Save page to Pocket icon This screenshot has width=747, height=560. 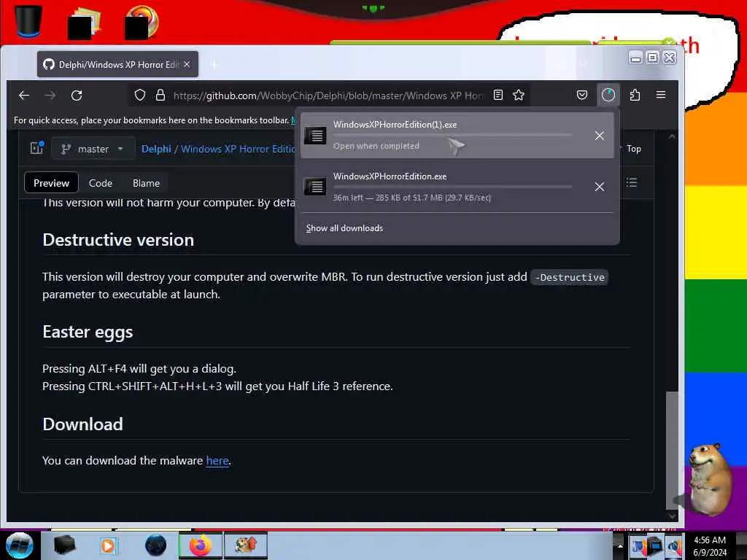pyautogui.click(x=581, y=96)
